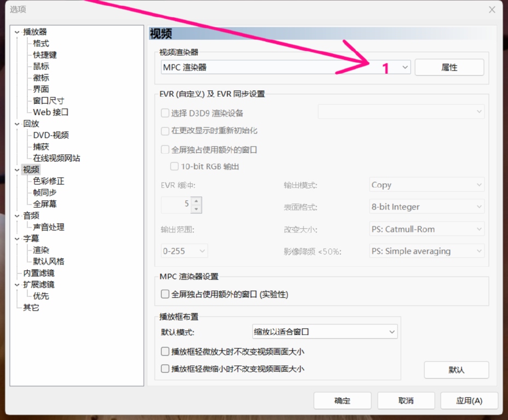Click the 取消 button
The width and height of the screenshot is (508, 420).
coord(406,400)
